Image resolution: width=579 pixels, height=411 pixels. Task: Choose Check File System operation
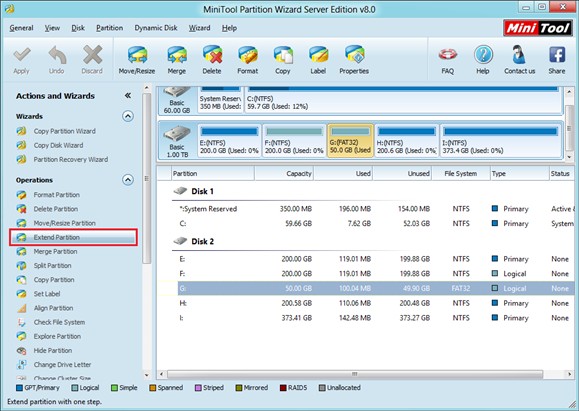[x=51, y=322]
